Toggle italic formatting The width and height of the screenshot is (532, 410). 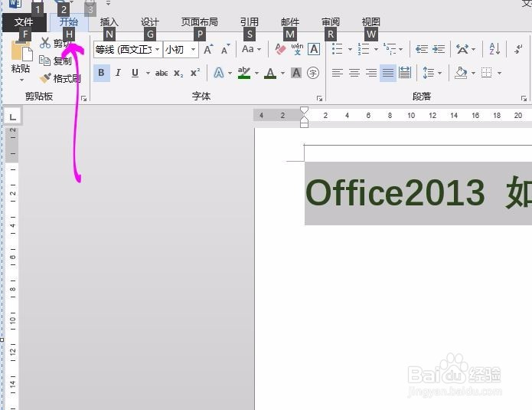tap(118, 73)
